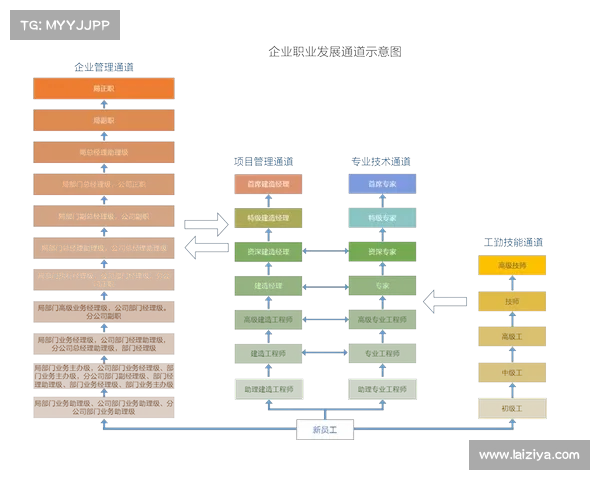Click the 新员工 box at the bottom
The height and width of the screenshot is (480, 600).
[325, 431]
